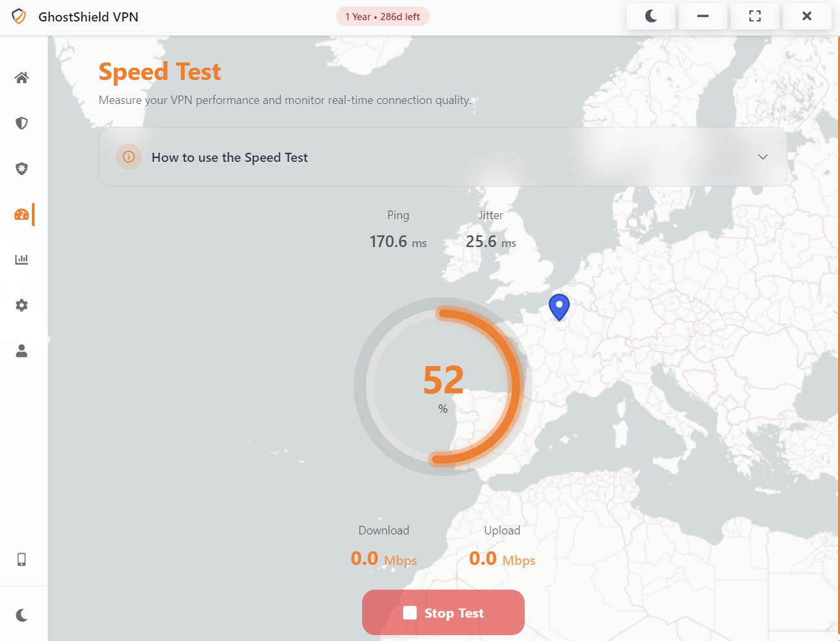Toggle dark mode at the sidebar bottom
Image resolution: width=840 pixels, height=641 pixels.
[x=21, y=614]
